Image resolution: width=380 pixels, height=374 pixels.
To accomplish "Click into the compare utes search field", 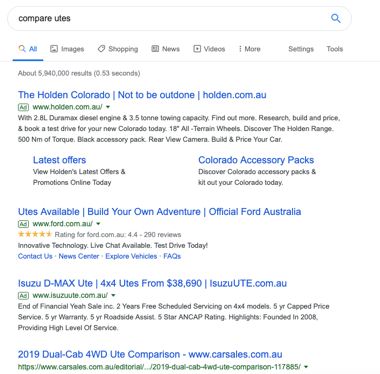I will [x=167, y=18].
